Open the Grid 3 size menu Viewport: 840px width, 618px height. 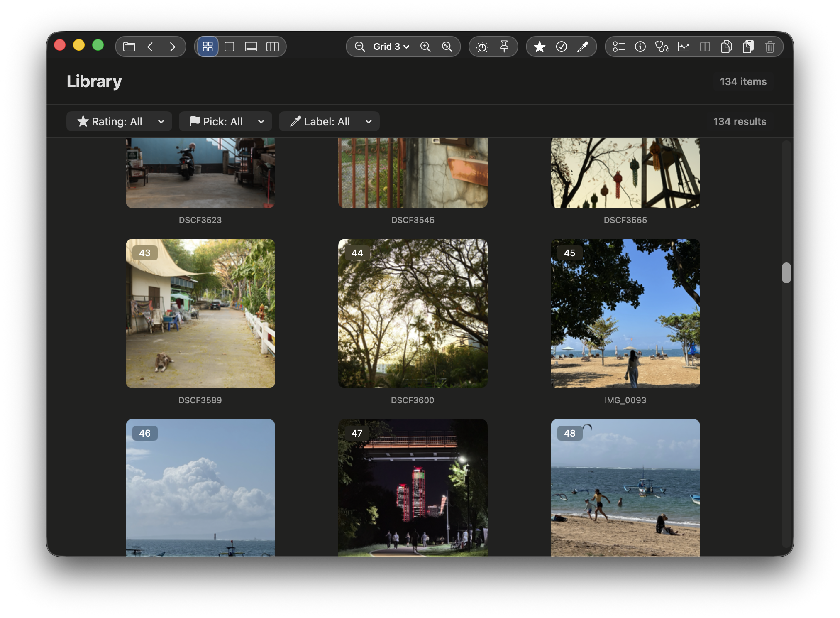tap(389, 47)
